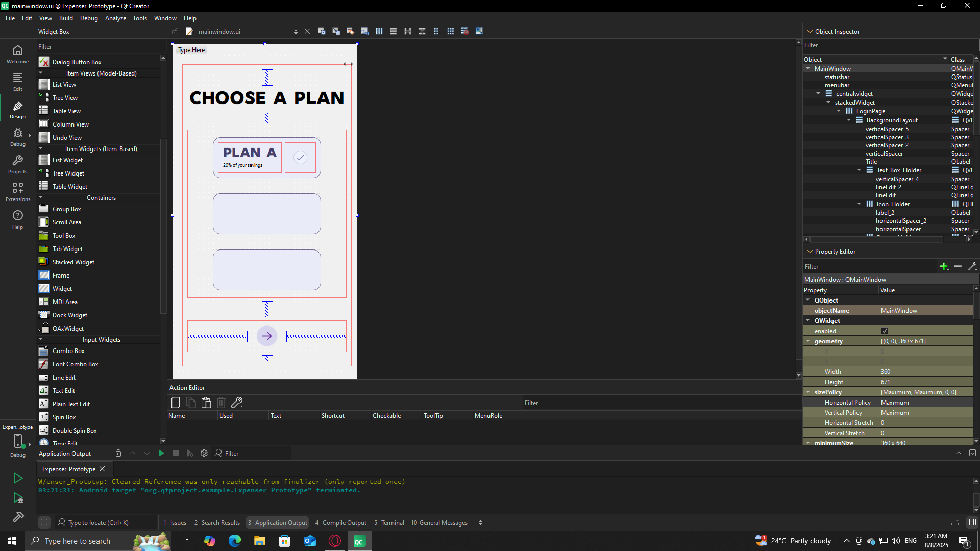Collapse the Item Views (Model-Based) category
980x551 pixels.
tap(41, 73)
